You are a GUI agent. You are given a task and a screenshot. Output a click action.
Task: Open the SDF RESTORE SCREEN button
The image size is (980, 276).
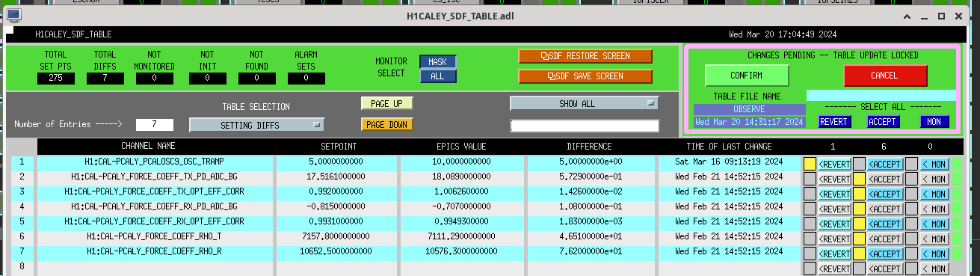coord(585,56)
